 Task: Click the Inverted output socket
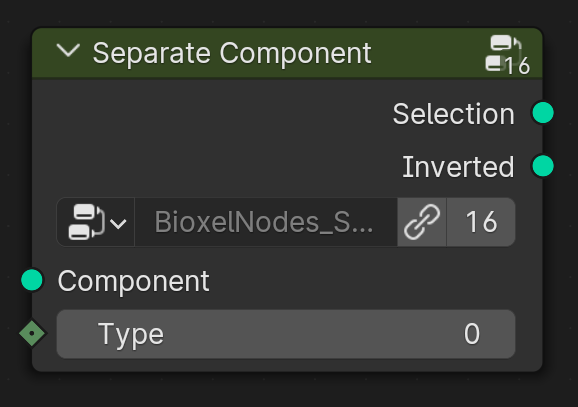coord(543,166)
